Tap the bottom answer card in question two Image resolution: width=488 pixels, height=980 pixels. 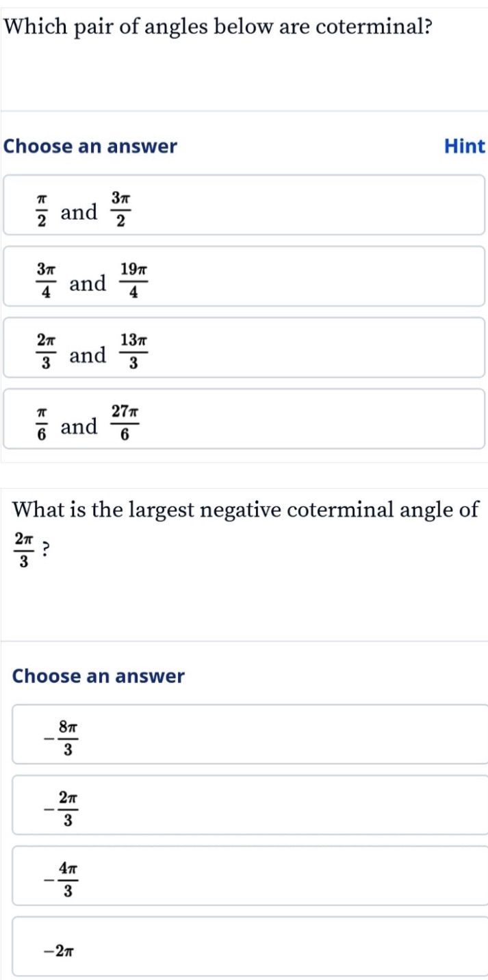click(x=244, y=949)
